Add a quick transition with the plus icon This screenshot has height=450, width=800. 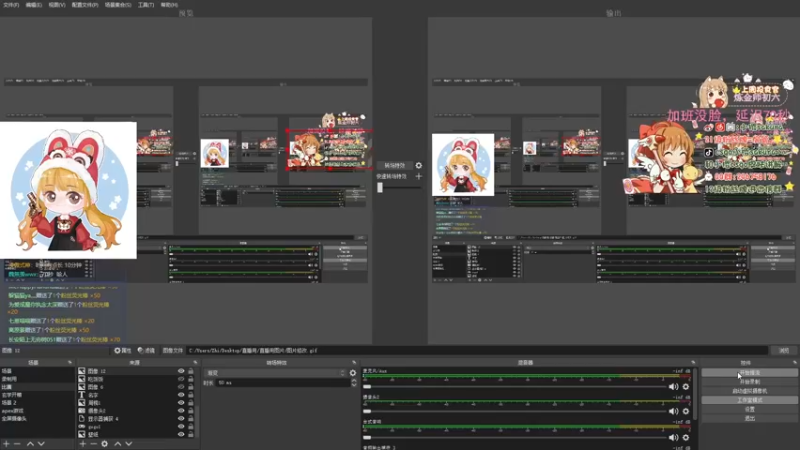418,176
